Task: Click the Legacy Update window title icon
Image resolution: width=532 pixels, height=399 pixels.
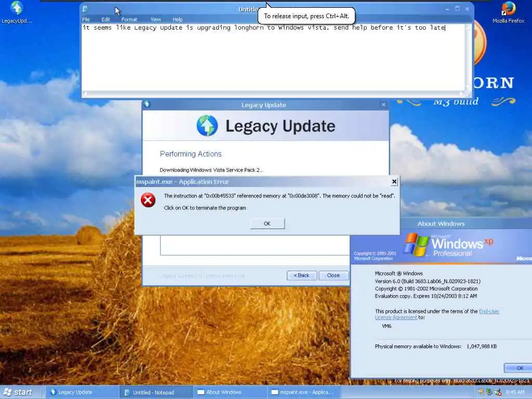Action: tap(147, 104)
